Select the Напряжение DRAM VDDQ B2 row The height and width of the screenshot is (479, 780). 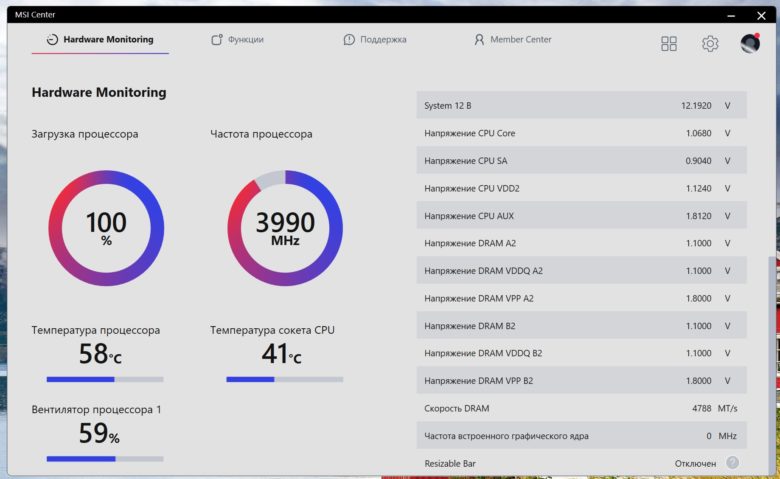[582, 353]
